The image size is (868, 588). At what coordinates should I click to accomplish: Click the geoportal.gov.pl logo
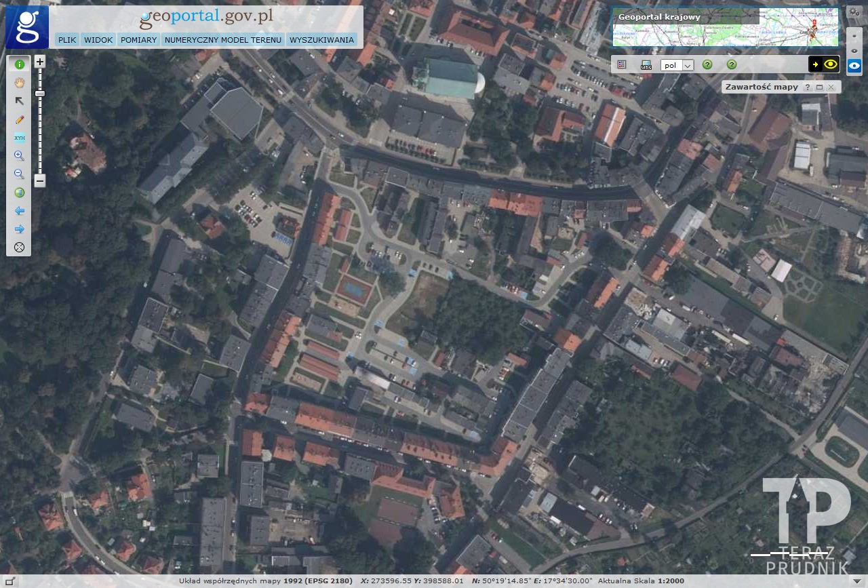click(x=207, y=18)
